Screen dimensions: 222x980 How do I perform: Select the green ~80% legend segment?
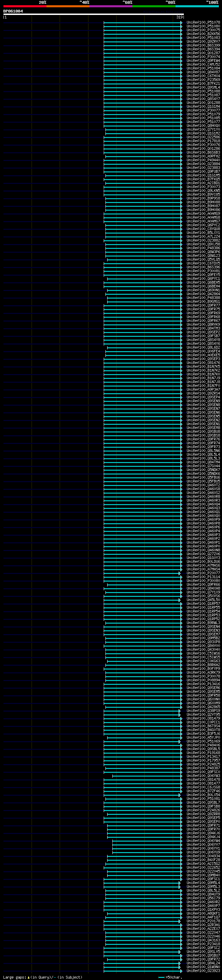[x=154, y=6]
